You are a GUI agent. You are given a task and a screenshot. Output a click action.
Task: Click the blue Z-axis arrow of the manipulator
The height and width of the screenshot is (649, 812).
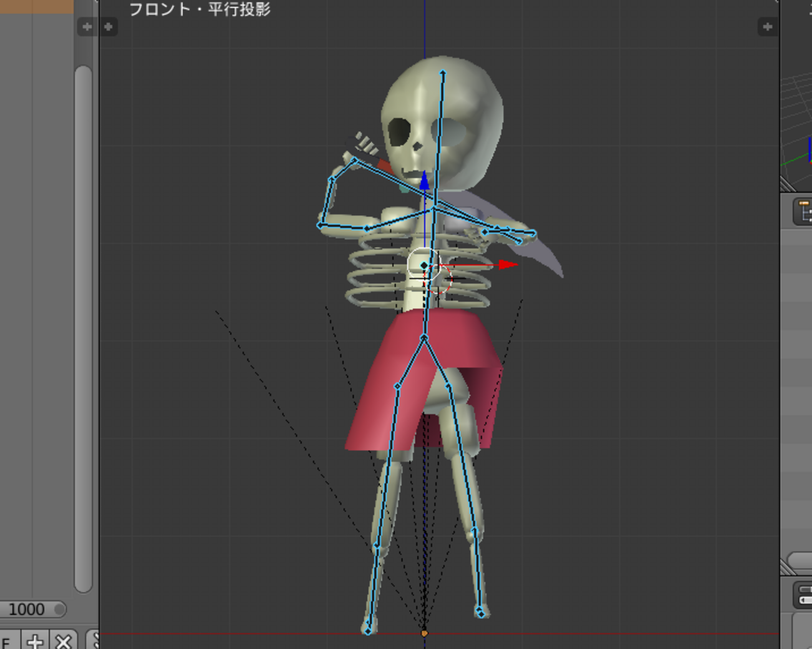click(x=425, y=181)
